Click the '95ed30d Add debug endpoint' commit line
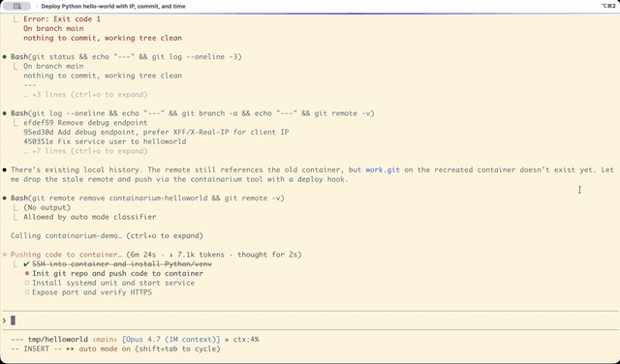This screenshot has width=620, height=364. (156, 132)
